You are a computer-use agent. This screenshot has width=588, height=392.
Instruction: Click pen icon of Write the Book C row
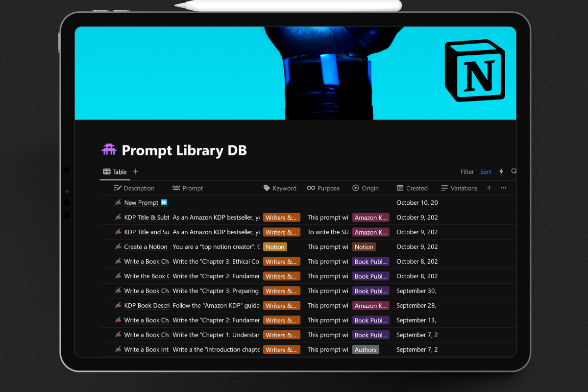pyautogui.click(x=118, y=276)
